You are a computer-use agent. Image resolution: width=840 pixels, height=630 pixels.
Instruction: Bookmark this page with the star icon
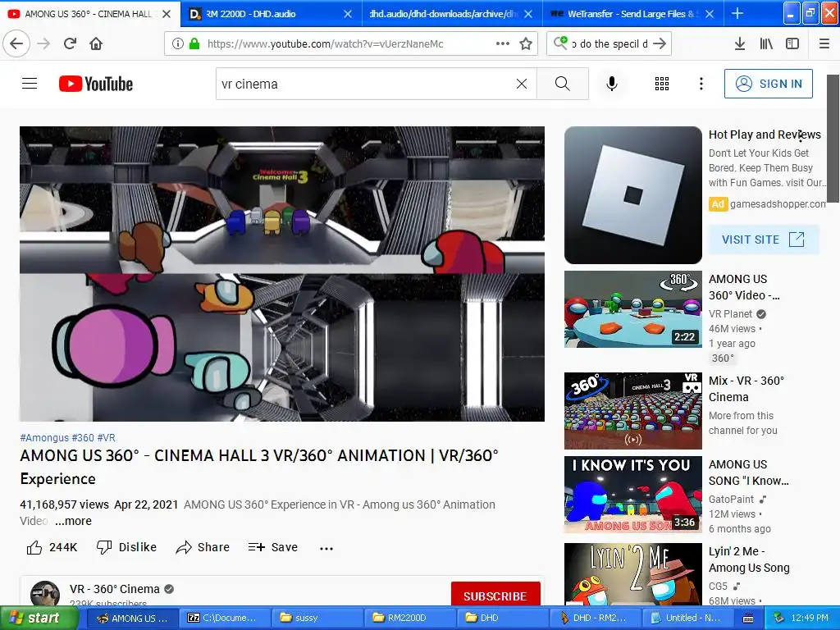coord(526,44)
